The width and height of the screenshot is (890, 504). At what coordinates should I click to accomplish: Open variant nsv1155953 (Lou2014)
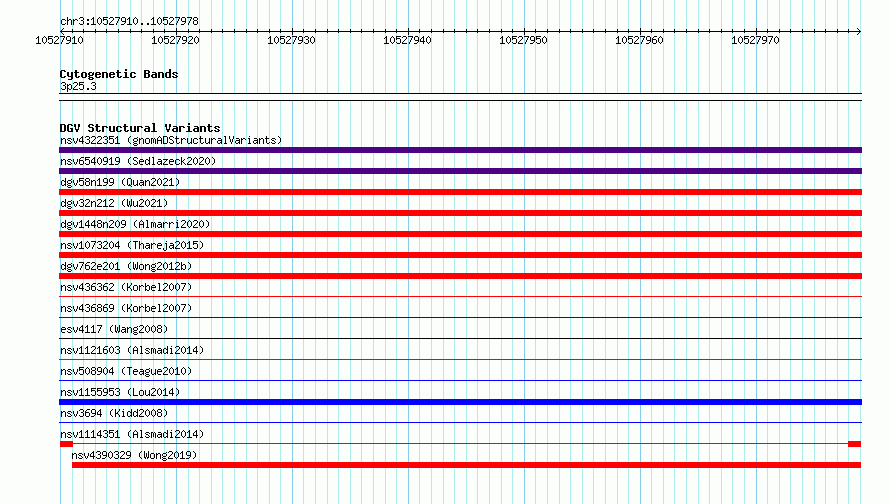(120, 392)
